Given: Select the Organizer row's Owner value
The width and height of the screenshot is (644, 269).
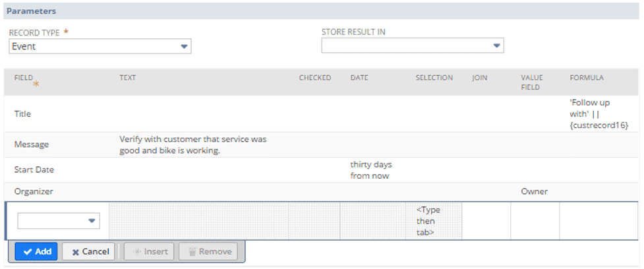Looking at the screenshot, I should pyautogui.click(x=534, y=192).
